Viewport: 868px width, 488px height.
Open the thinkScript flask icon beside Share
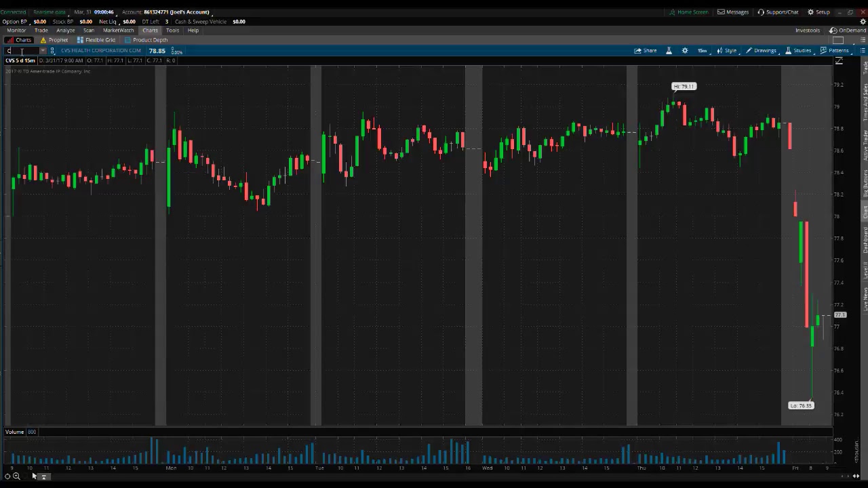pyautogui.click(x=669, y=51)
